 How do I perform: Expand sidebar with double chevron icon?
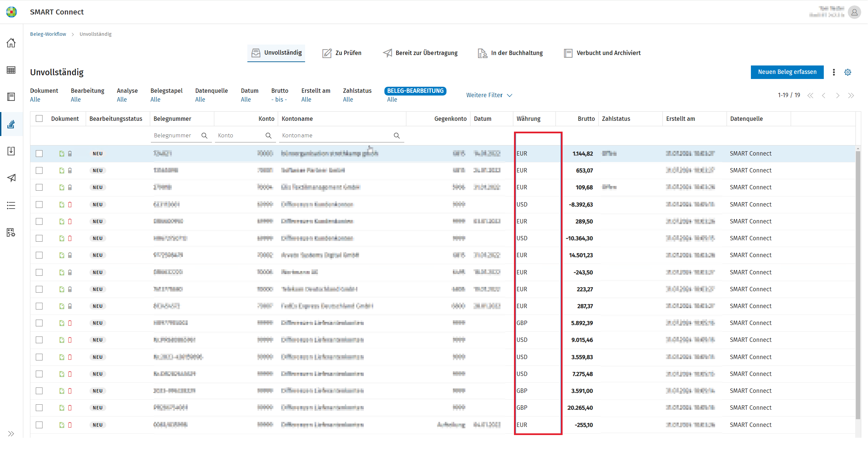[x=11, y=434]
